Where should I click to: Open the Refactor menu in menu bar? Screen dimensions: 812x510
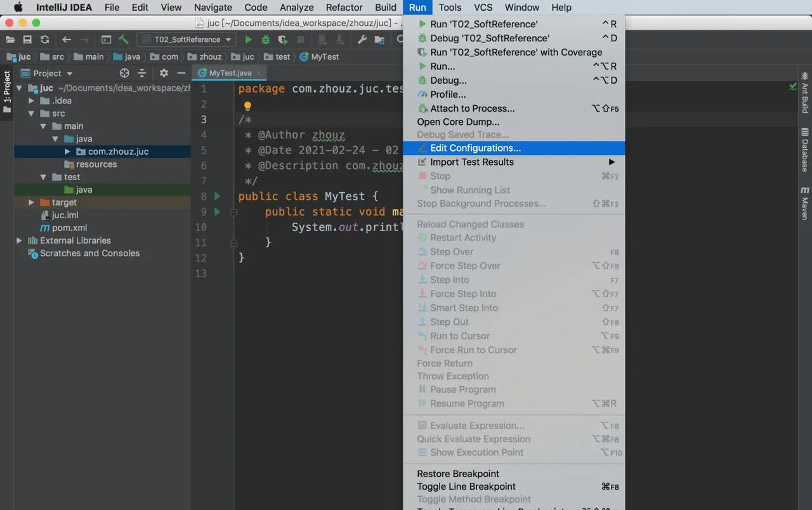pos(344,8)
